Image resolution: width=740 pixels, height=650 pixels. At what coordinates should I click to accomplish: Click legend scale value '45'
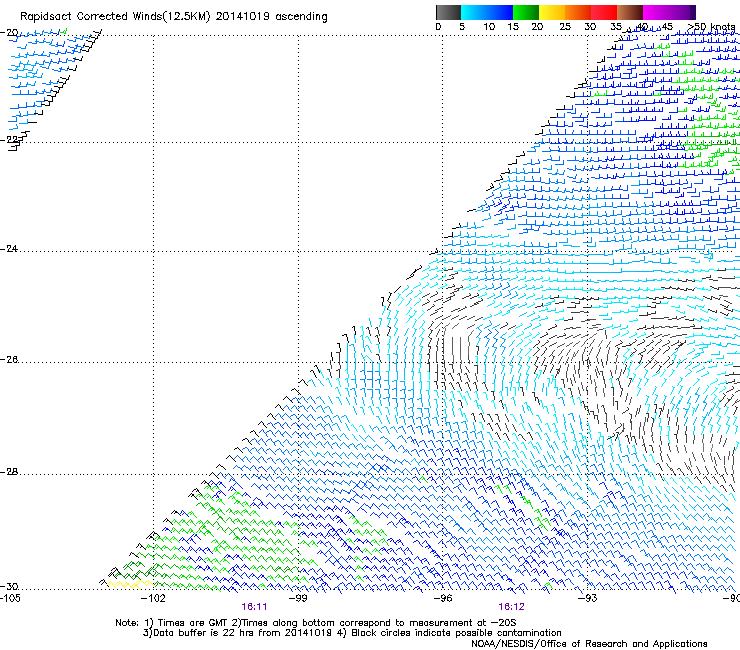click(x=667, y=27)
